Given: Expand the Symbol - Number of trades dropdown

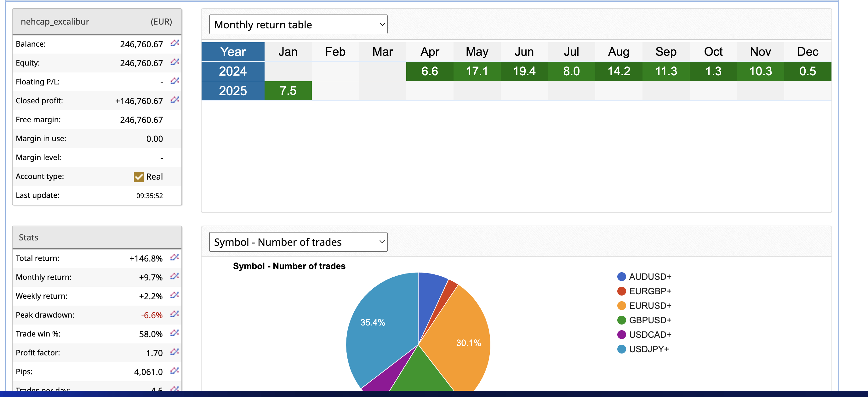Looking at the screenshot, I should [298, 242].
